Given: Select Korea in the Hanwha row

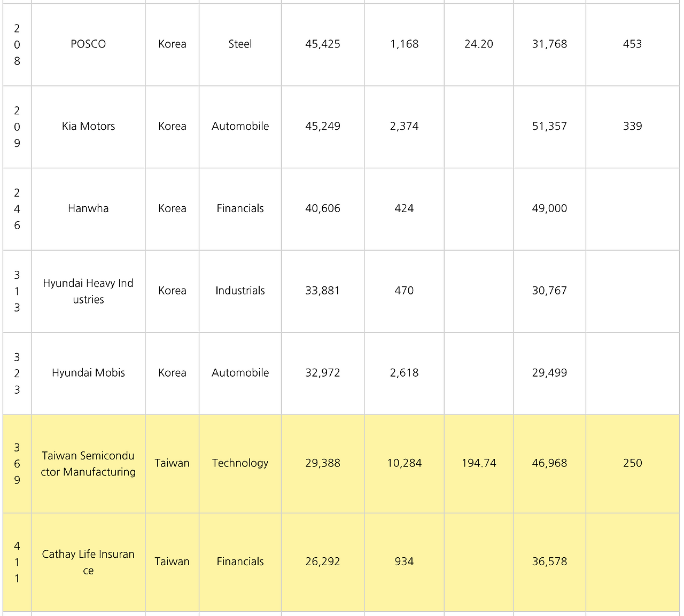Looking at the screenshot, I should (172, 209).
